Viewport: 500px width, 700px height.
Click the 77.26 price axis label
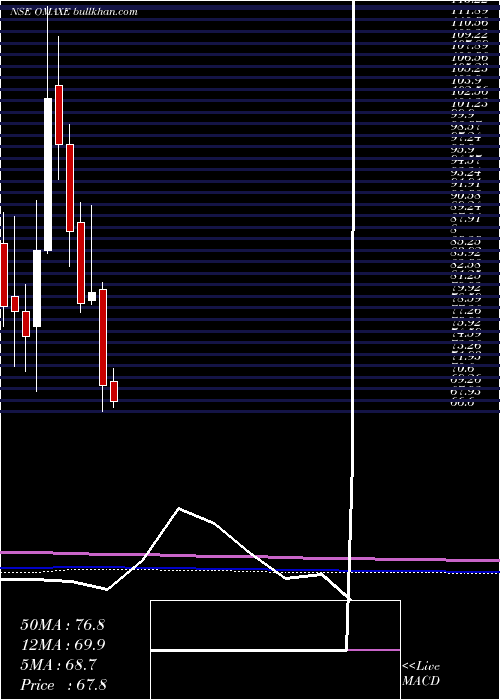pos(467,310)
